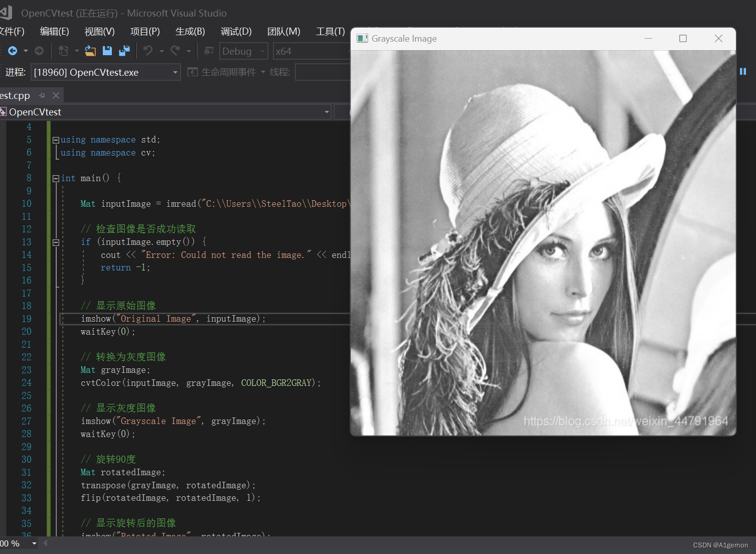Open the 工具(T) menu
The height and width of the screenshot is (554, 756).
pos(330,32)
